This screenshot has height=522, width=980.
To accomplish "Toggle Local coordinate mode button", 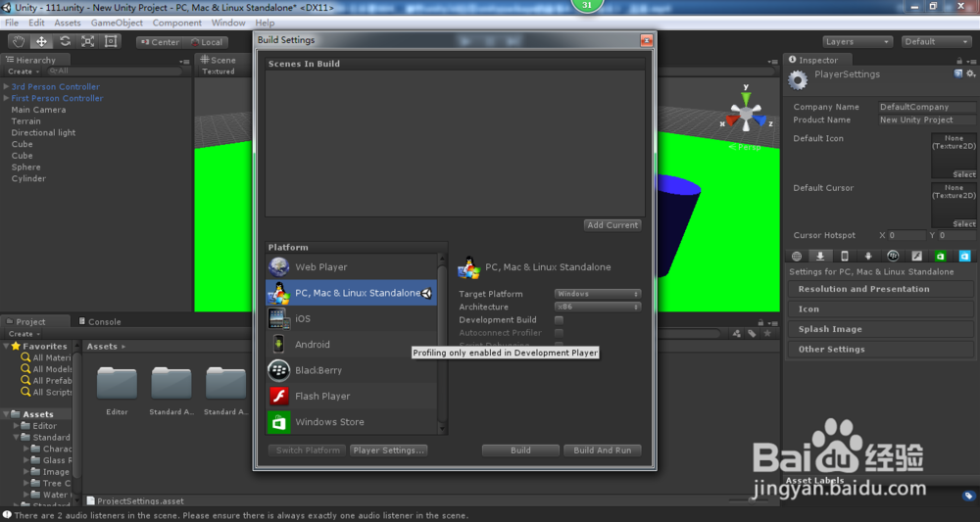I will point(206,42).
